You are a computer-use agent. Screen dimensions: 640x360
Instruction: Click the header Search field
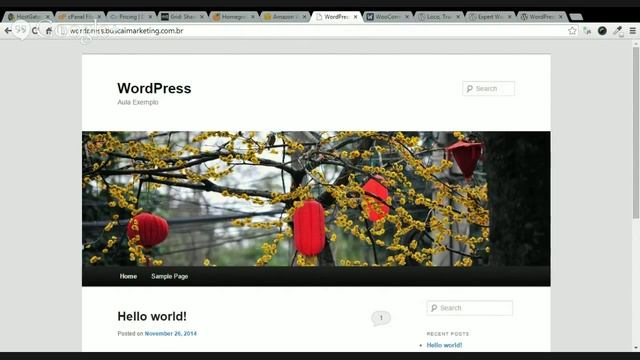click(489, 89)
